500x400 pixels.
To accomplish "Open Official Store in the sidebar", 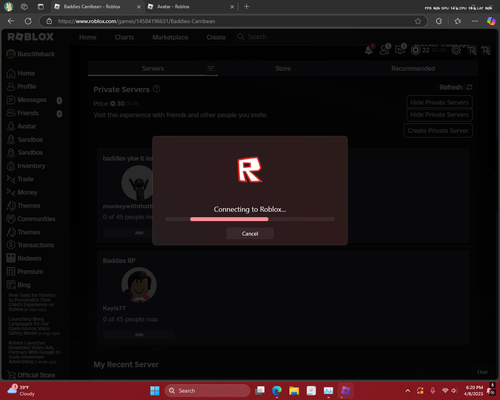I will (x=31, y=375).
